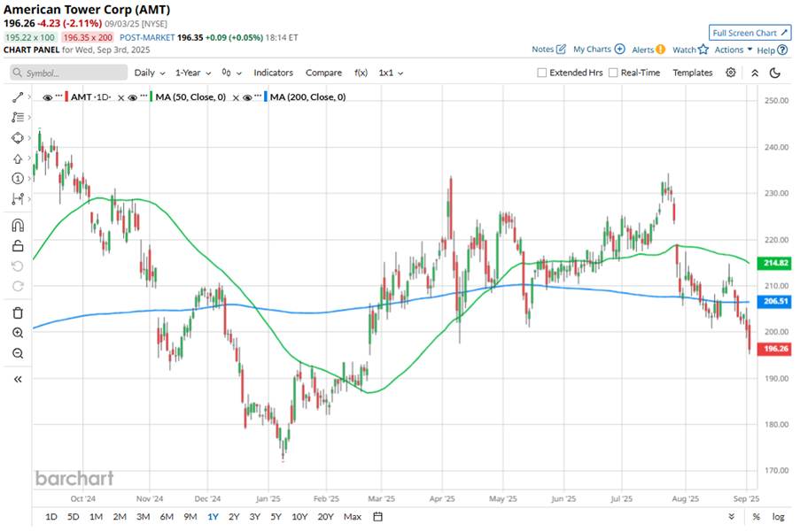Undo the last chart change
Screen dimensions: 800x532
[18, 266]
